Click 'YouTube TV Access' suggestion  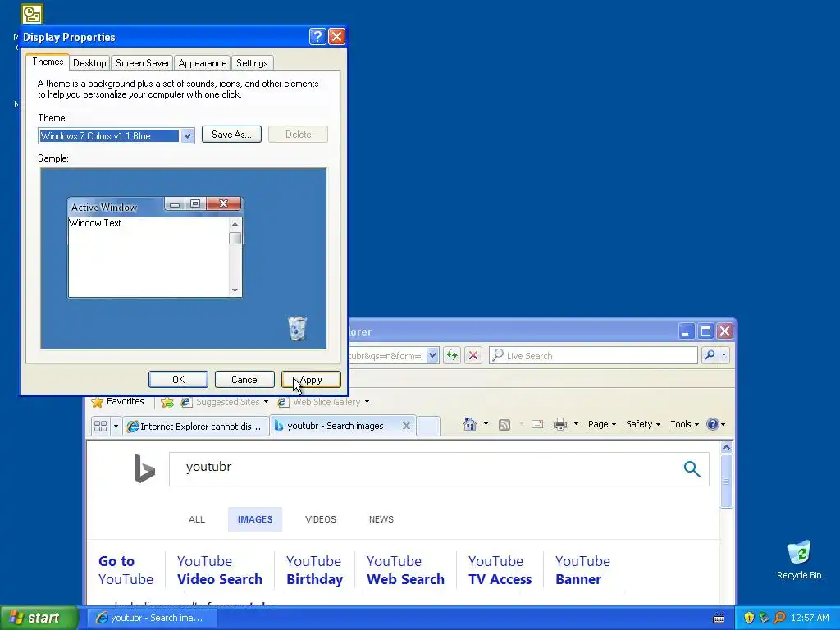pos(500,570)
